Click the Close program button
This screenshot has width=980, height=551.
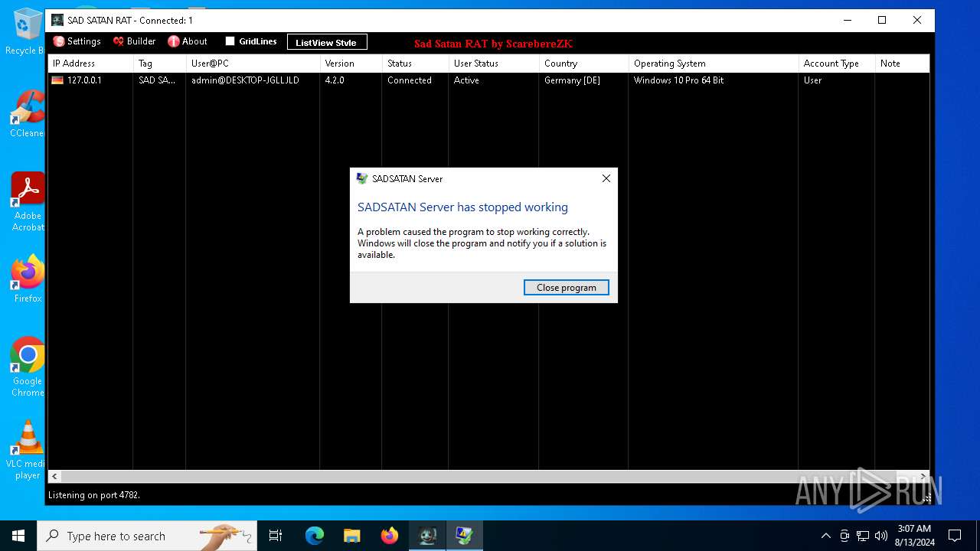(x=567, y=288)
